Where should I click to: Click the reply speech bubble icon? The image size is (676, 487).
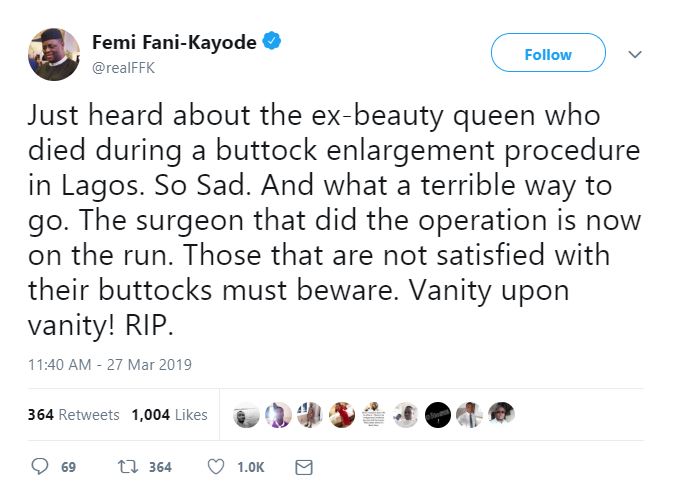pyautogui.click(x=41, y=466)
